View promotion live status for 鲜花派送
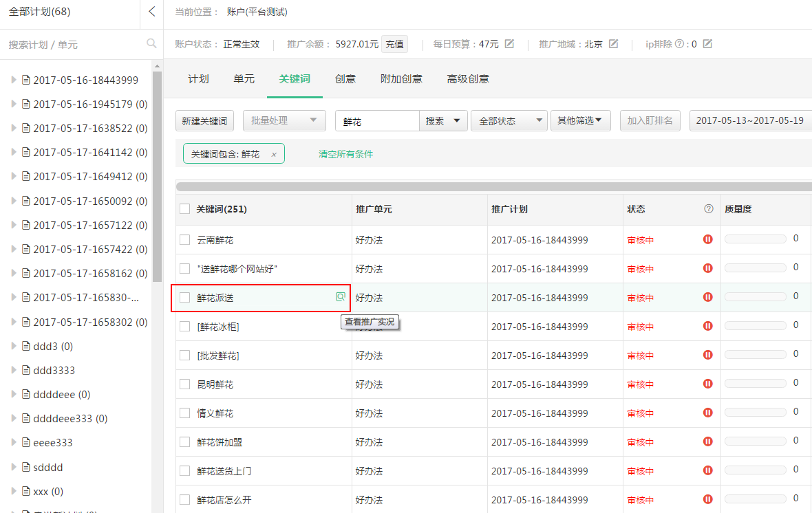Viewport: 812px width, 513px height. [340, 296]
